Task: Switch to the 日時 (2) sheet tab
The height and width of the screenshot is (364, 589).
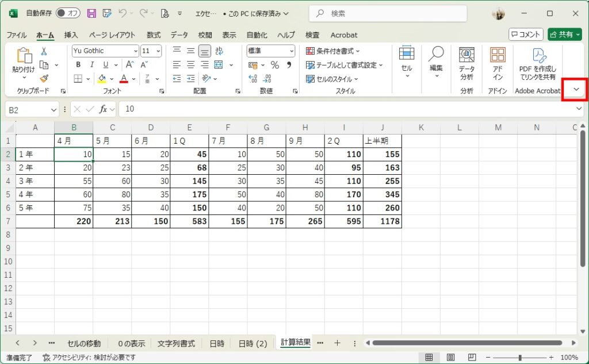Action: (253, 343)
